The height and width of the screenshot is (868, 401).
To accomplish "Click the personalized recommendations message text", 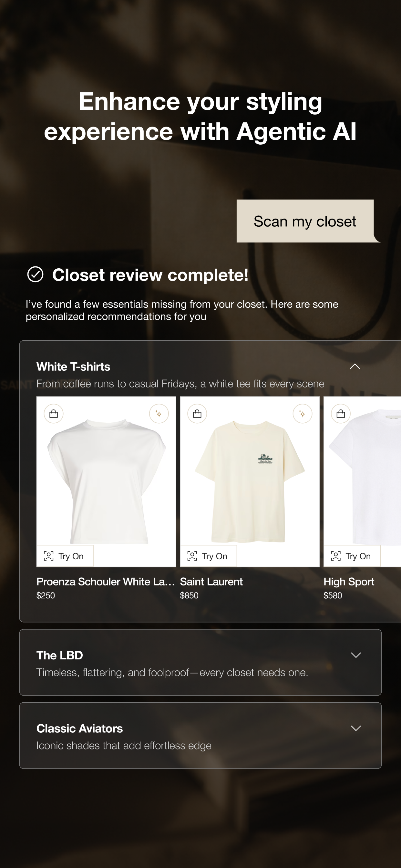I will pos(182,310).
